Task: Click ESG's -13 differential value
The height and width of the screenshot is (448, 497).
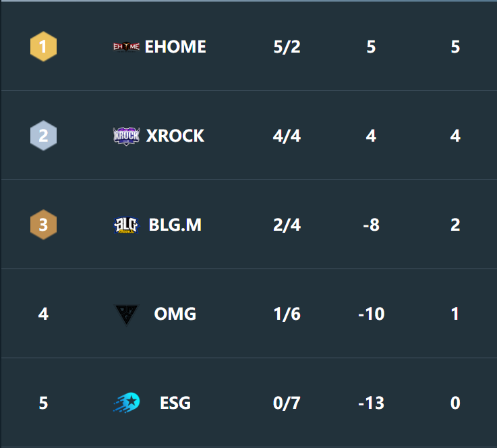Action: 371,403
